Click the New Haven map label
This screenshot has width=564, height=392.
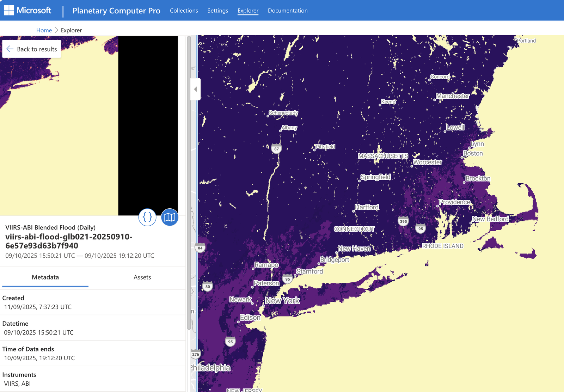(354, 249)
